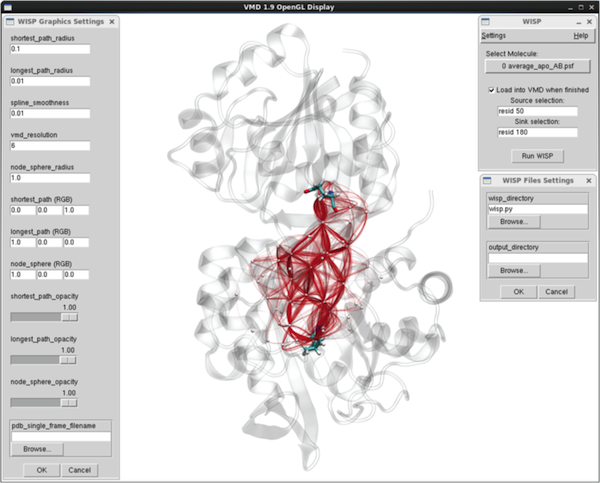Click WISP Files Settings window menu icon

[x=483, y=180]
